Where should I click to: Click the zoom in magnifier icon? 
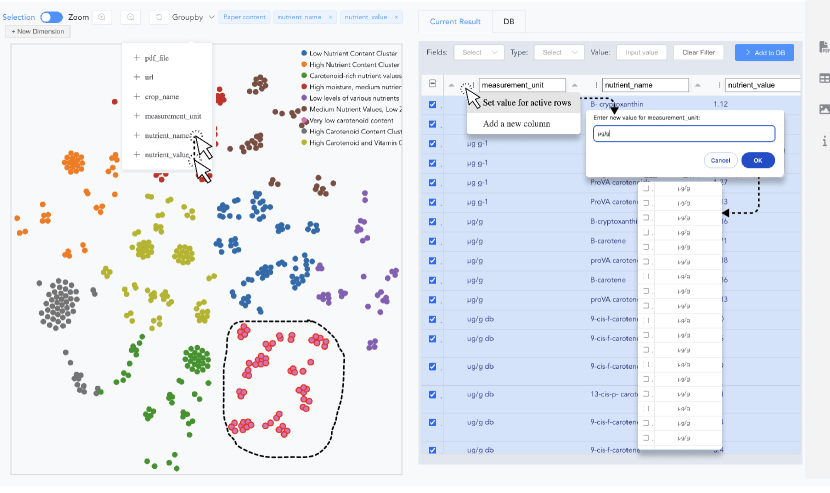pyautogui.click(x=102, y=17)
